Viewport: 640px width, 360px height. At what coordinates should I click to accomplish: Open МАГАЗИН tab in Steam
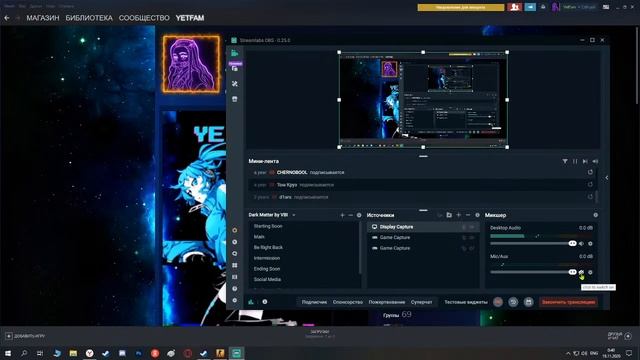(43, 18)
